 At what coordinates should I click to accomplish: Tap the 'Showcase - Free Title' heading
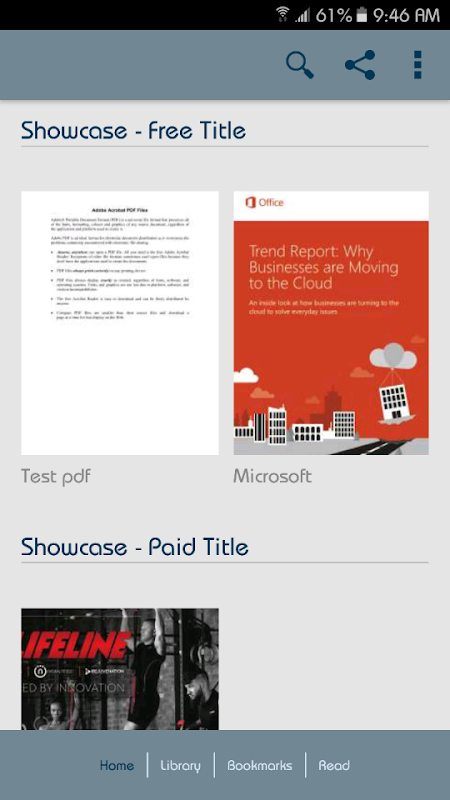(133, 131)
